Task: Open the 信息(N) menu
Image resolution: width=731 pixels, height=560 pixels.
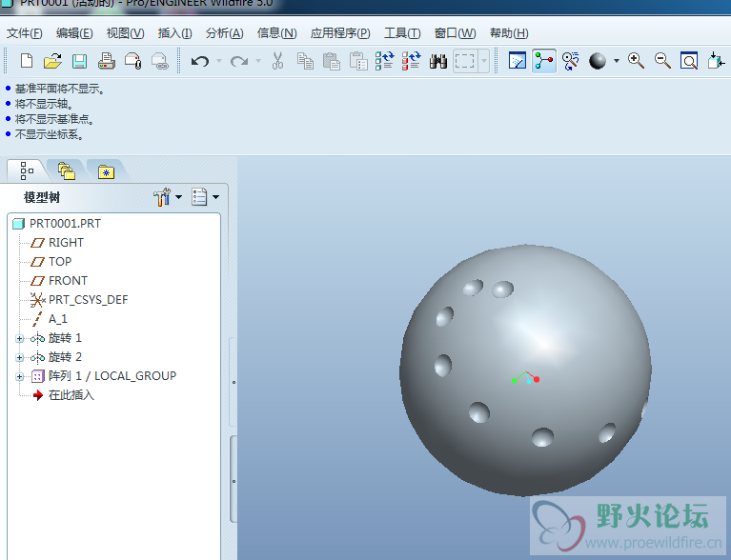Action: pyautogui.click(x=276, y=33)
